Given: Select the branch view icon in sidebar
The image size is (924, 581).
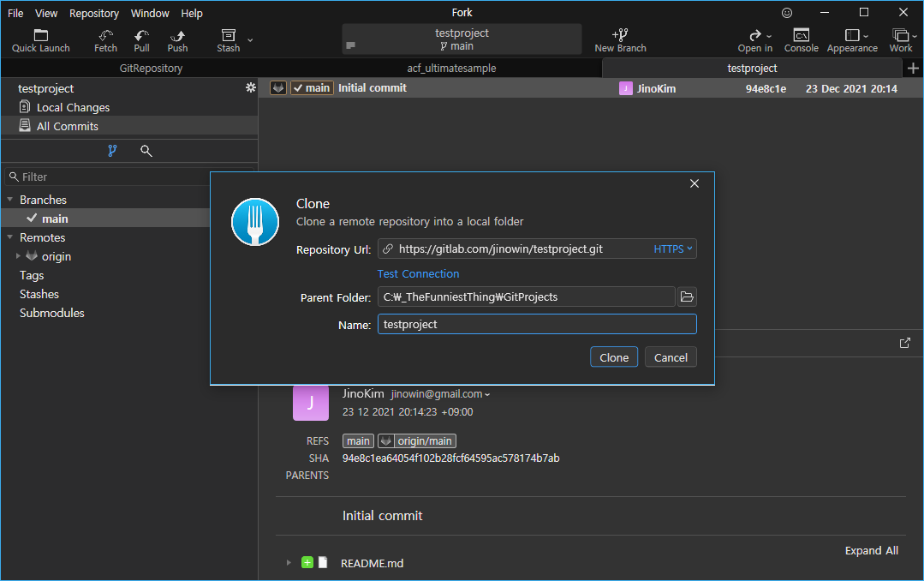Looking at the screenshot, I should (112, 151).
